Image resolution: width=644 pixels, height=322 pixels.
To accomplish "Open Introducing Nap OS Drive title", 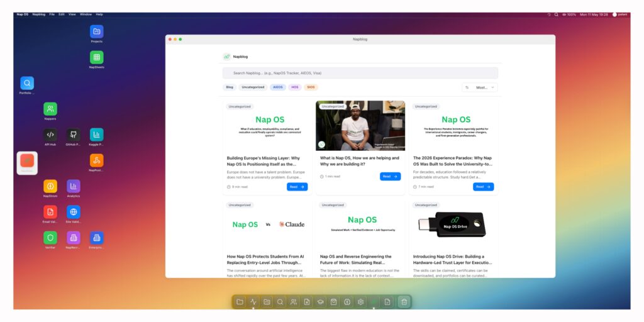I will tap(453, 259).
